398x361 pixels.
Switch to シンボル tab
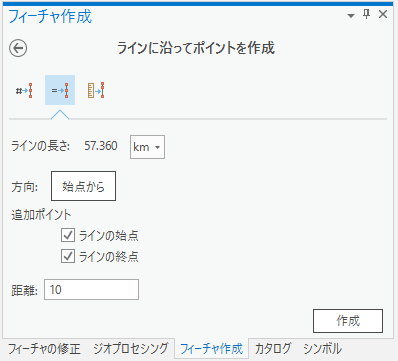(x=322, y=349)
